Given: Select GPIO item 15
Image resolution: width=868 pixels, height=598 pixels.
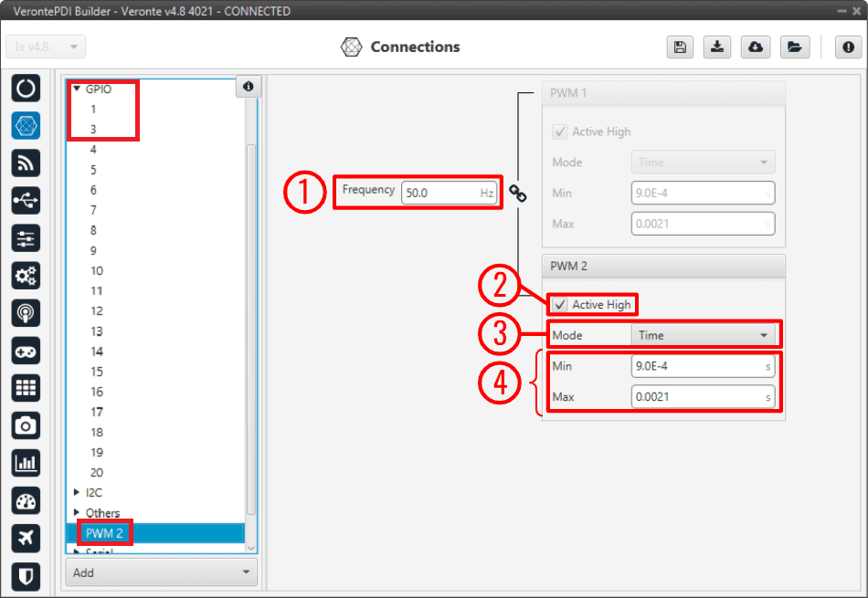Looking at the screenshot, I should click(96, 372).
